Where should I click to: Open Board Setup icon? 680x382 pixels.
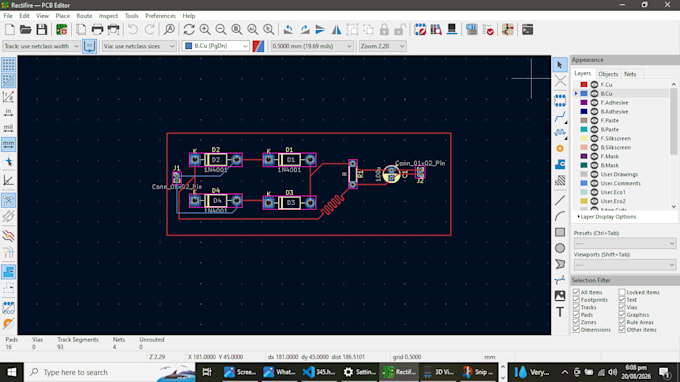62,29
